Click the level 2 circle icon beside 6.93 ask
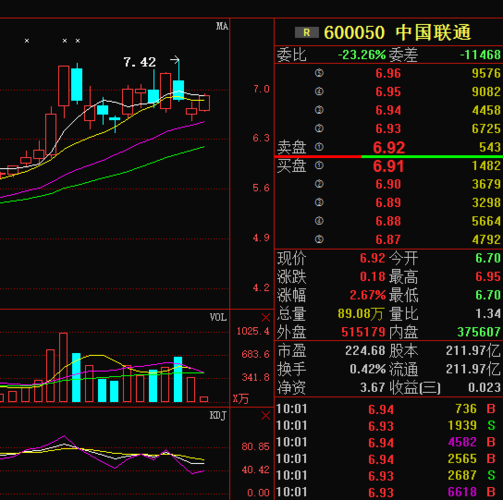 319,128
